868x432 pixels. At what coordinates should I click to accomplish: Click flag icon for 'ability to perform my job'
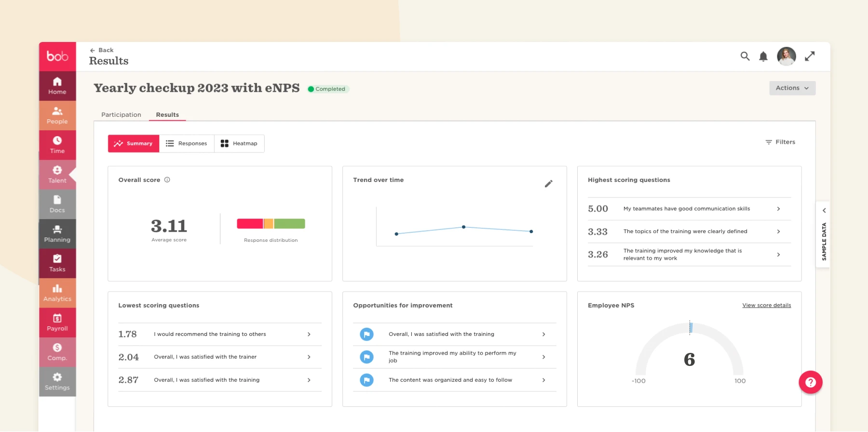[367, 357]
